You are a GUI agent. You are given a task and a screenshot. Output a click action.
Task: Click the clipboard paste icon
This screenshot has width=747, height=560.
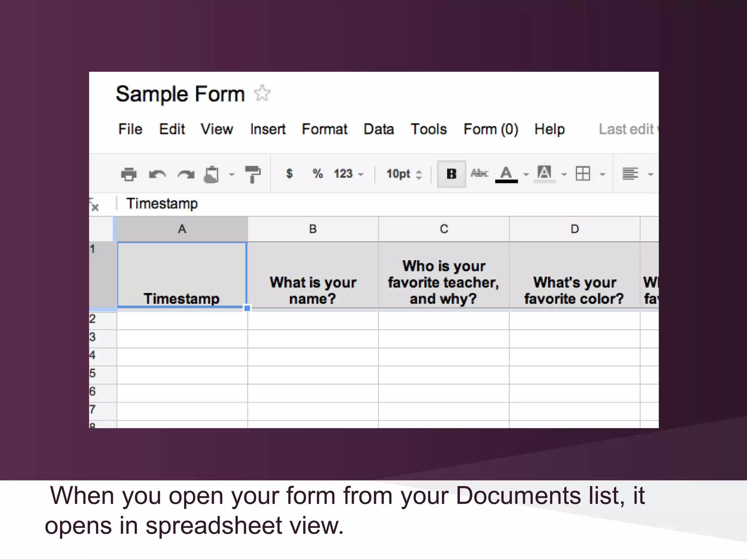pyautogui.click(x=212, y=174)
